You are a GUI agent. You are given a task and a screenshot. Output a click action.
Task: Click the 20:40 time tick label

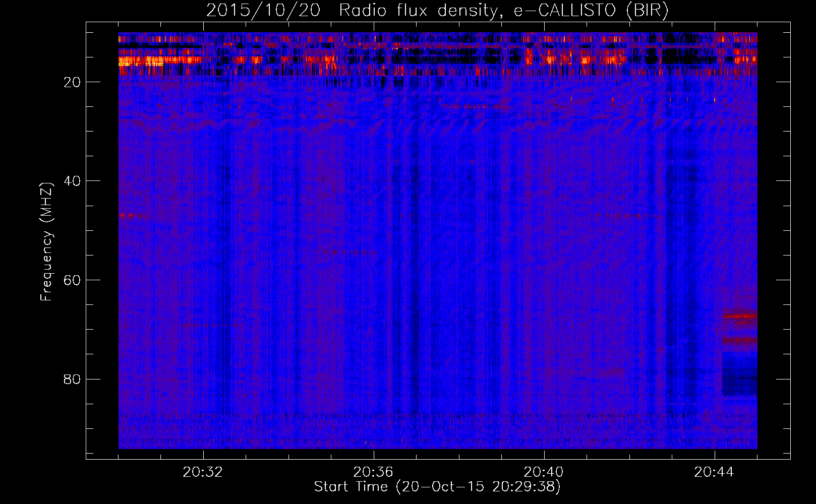[x=544, y=472]
